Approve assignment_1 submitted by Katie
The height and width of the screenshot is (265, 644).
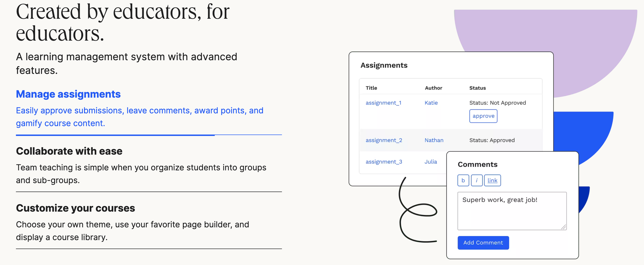[483, 116]
